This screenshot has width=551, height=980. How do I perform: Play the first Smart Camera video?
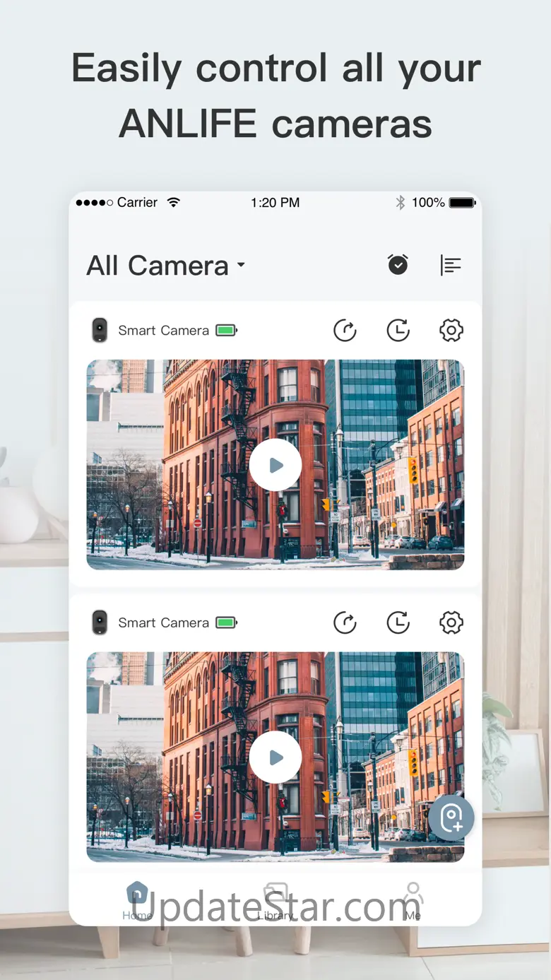(x=275, y=465)
